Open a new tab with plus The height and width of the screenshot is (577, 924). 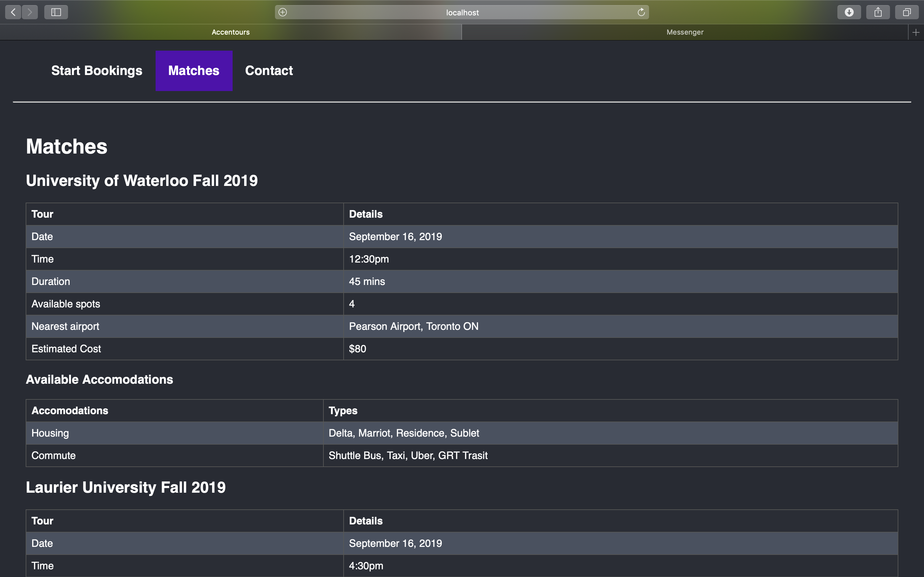916,32
